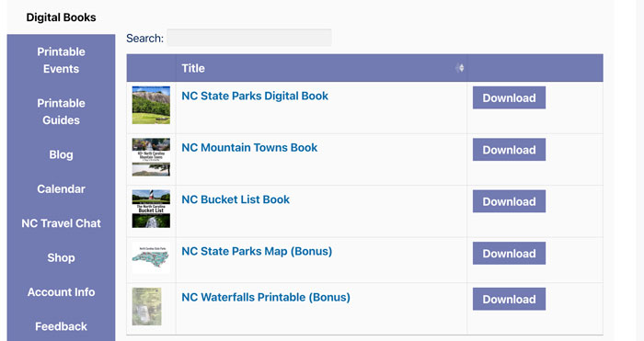The height and width of the screenshot is (341, 644).
Task: Download the NC State Parks Map bonus
Action: click(509, 253)
